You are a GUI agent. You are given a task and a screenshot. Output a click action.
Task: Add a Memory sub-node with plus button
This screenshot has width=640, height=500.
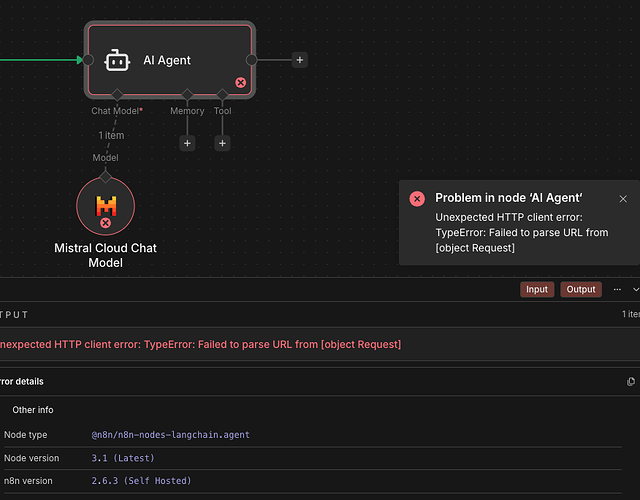(x=187, y=143)
